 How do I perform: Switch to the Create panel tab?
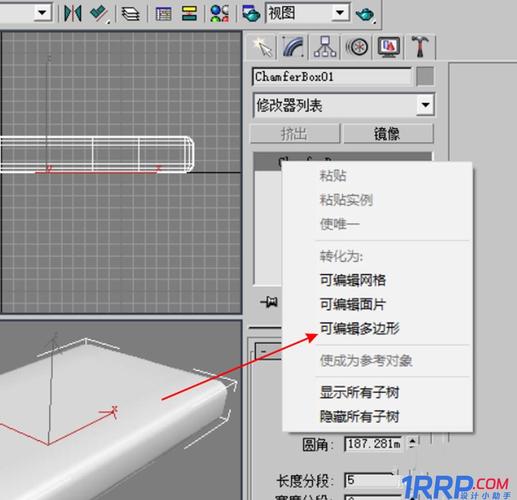(262, 47)
